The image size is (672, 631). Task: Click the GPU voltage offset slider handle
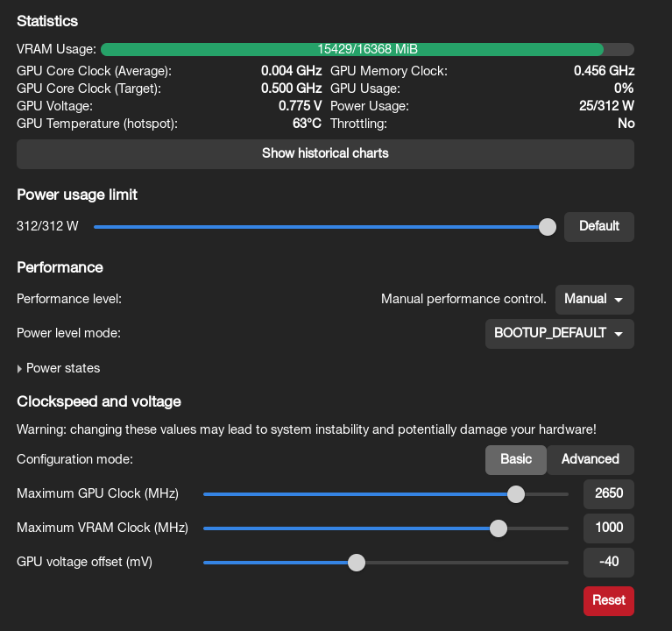pyautogui.click(x=356, y=563)
